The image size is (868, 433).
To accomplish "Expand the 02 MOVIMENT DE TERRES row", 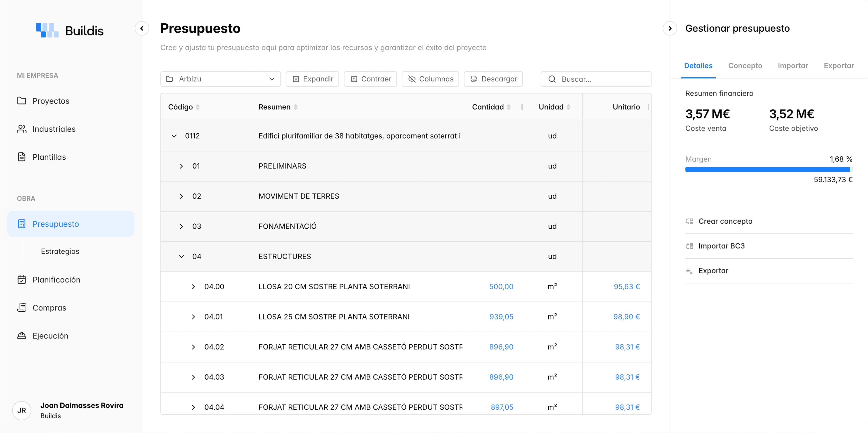I will 182,196.
